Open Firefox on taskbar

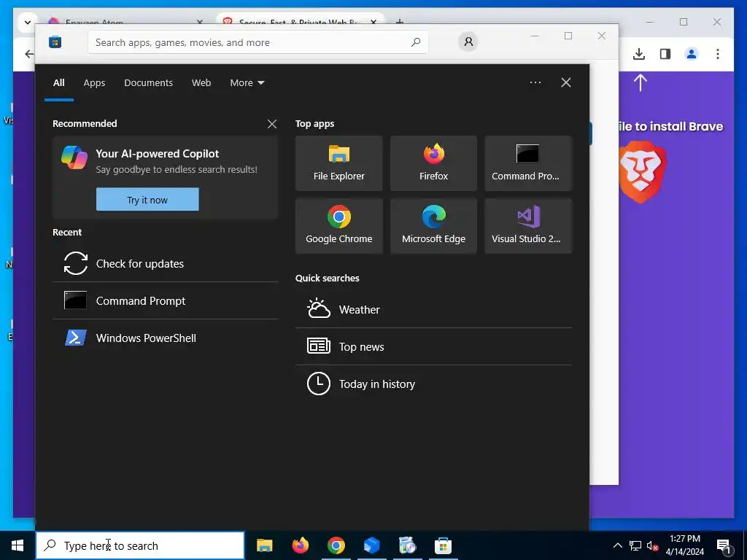point(300,545)
